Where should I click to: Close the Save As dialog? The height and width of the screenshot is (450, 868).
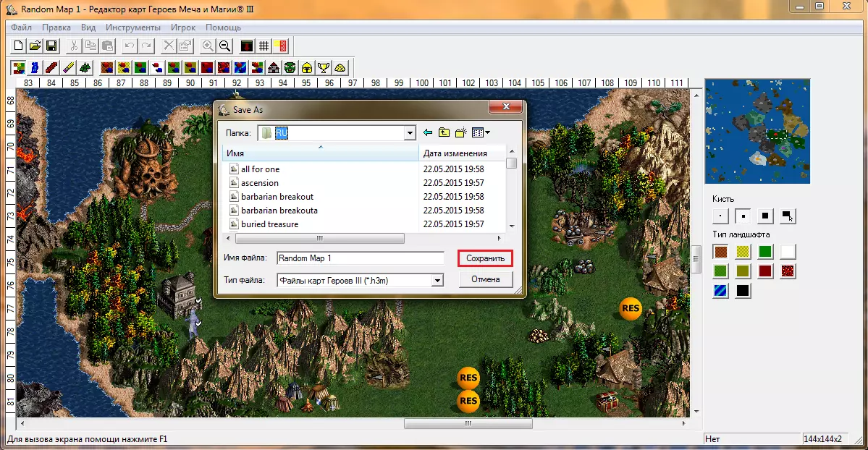click(506, 106)
